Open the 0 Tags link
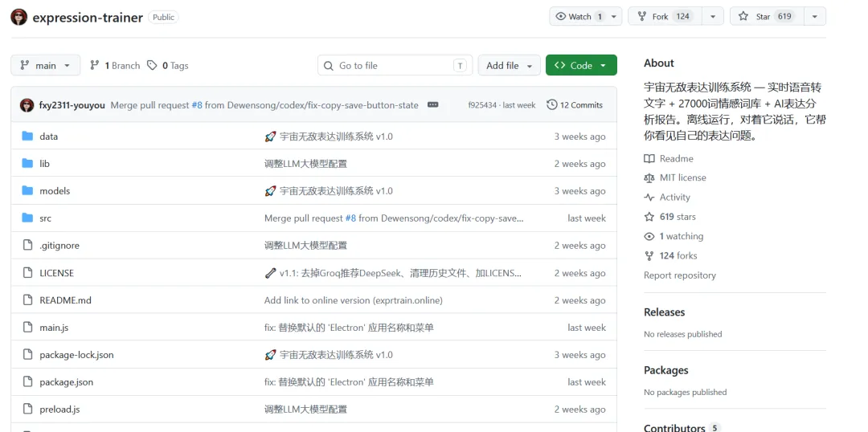The image size is (868, 432). click(x=168, y=65)
